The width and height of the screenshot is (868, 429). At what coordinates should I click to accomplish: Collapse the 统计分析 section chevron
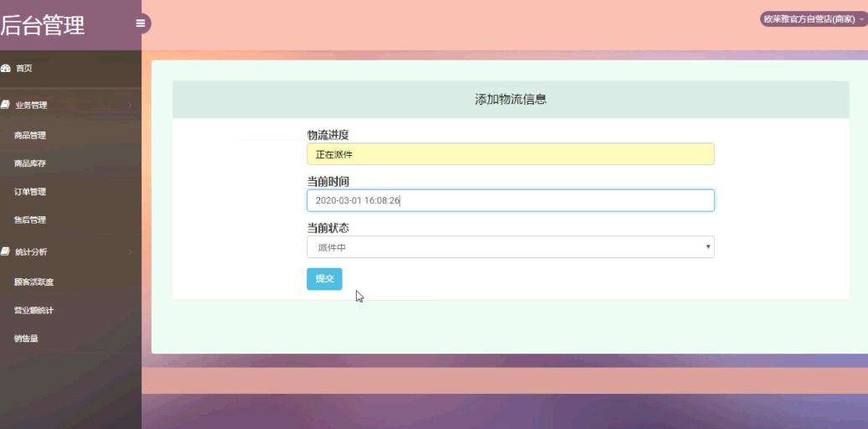tap(130, 252)
